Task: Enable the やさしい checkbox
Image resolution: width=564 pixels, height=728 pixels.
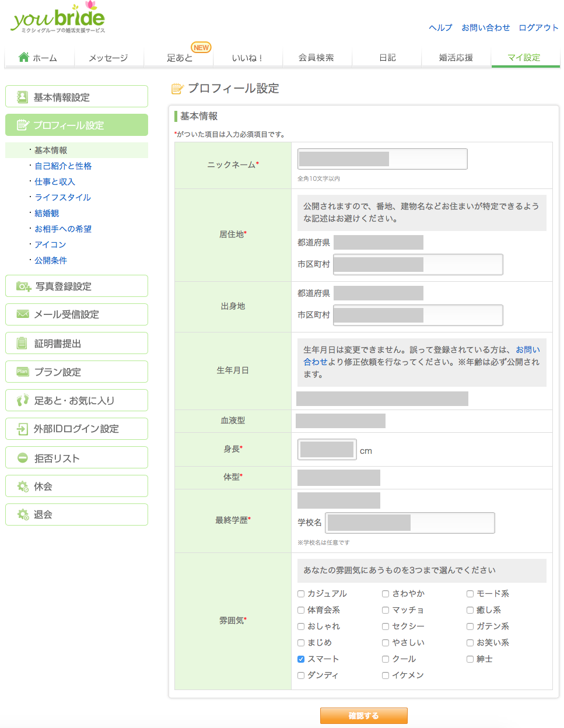Action: pyautogui.click(x=386, y=643)
